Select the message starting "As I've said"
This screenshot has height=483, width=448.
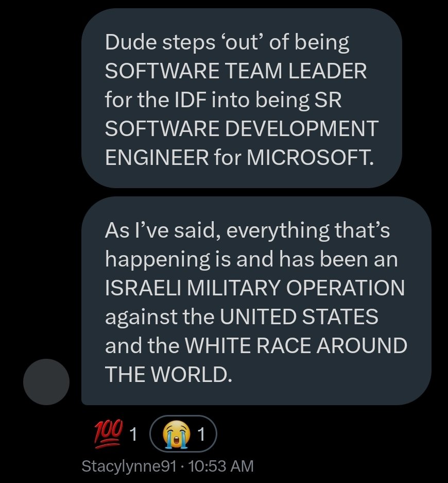(256, 301)
